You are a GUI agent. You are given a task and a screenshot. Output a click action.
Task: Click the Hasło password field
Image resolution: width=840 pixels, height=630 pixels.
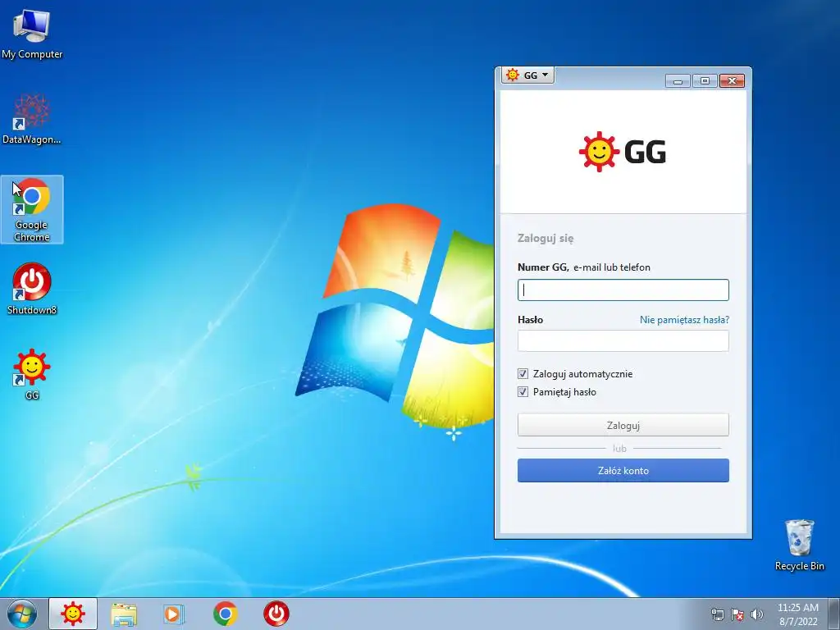623,340
